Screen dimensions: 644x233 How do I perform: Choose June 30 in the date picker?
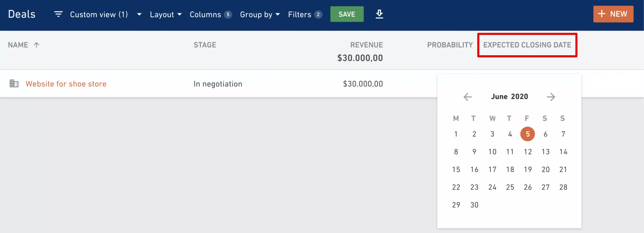(474, 205)
